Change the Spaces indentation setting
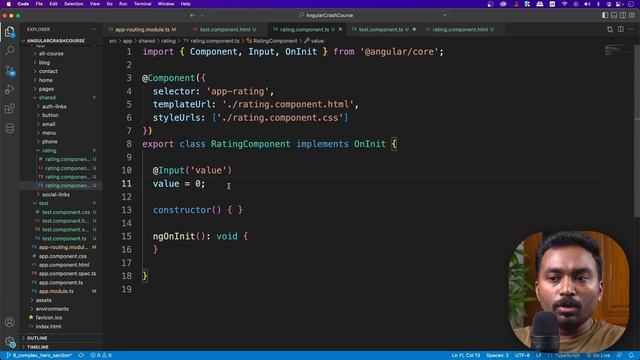 pyautogui.click(x=497, y=356)
